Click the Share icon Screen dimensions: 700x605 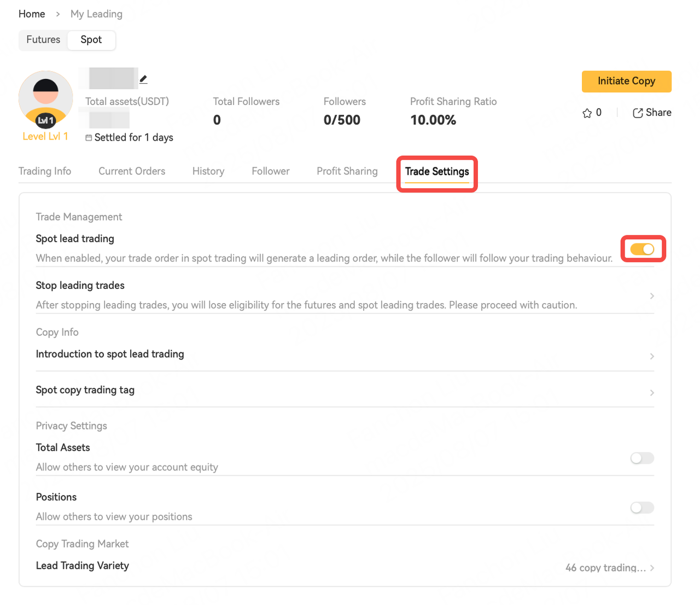[x=638, y=113]
